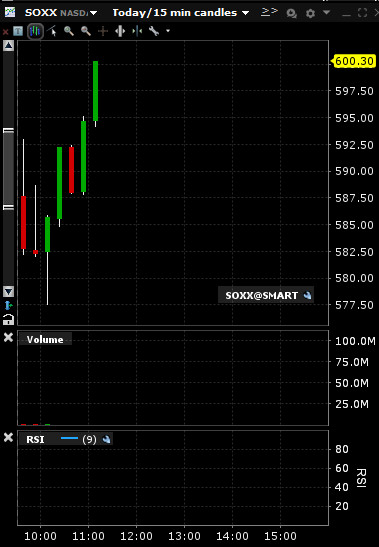The image size is (379, 547).
Task: Click the price scale down arrow
Action: click(x=8, y=291)
